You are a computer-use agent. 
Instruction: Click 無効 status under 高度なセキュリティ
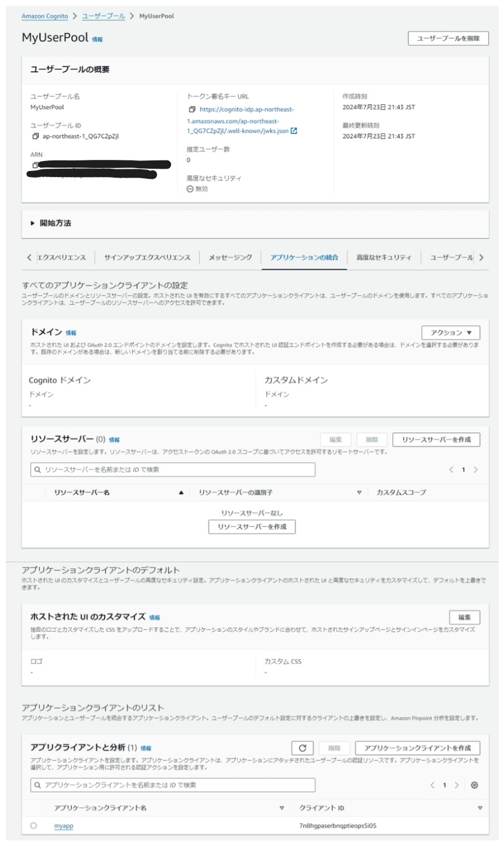197,189
